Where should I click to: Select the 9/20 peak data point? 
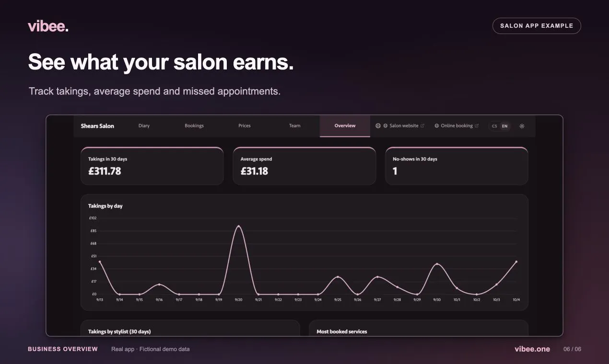[239, 226]
